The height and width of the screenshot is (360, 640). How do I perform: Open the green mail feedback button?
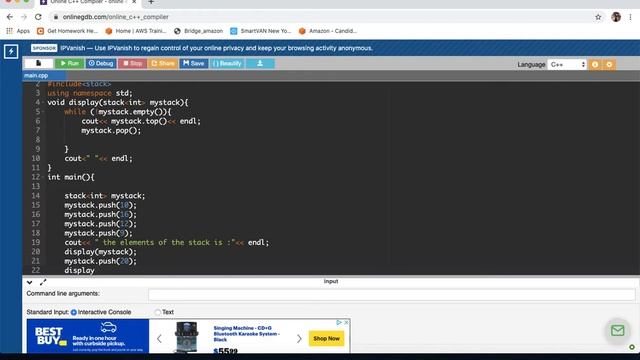coord(618,330)
